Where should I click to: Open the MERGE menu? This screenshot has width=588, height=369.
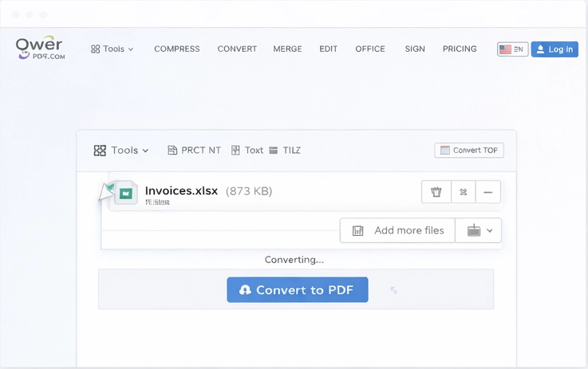tap(287, 49)
